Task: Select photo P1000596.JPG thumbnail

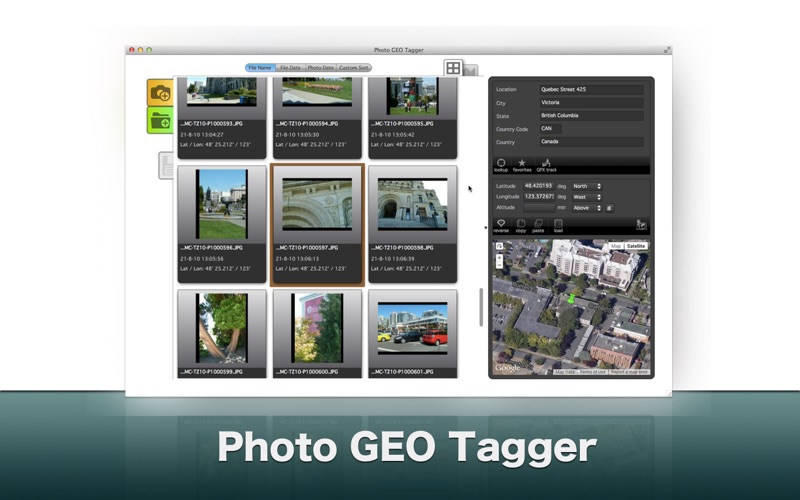Action: tap(221, 205)
